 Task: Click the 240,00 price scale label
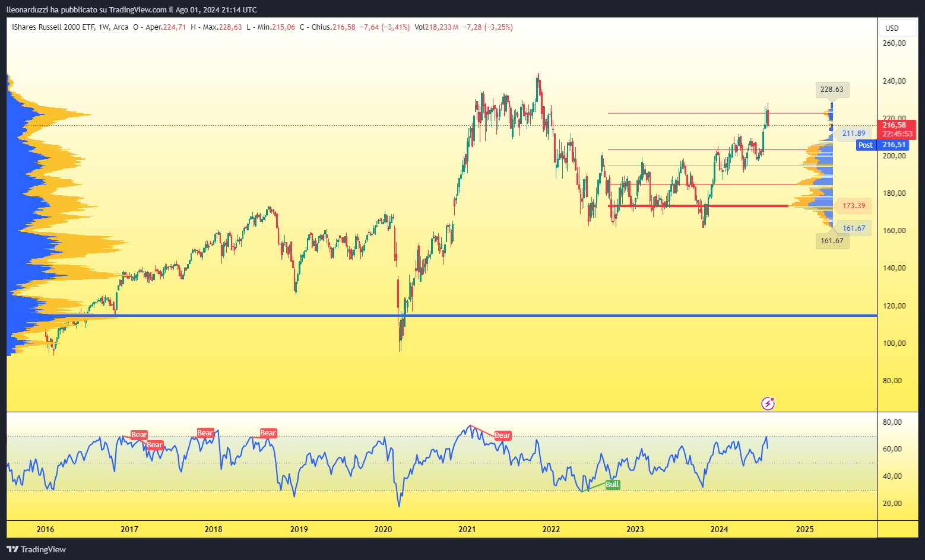[x=894, y=81]
